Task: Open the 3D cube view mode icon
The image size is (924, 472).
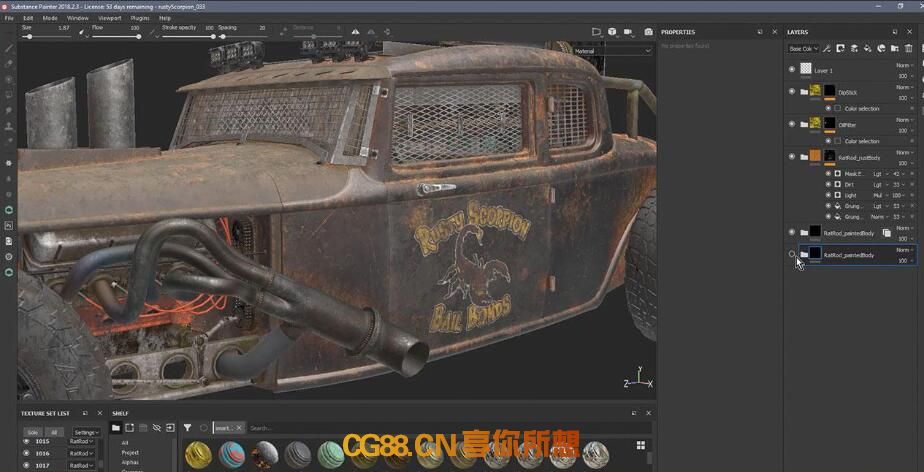Action: 612,32
